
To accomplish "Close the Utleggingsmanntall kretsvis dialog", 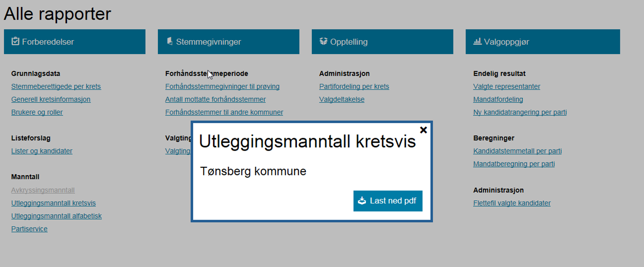I will coord(424,130).
